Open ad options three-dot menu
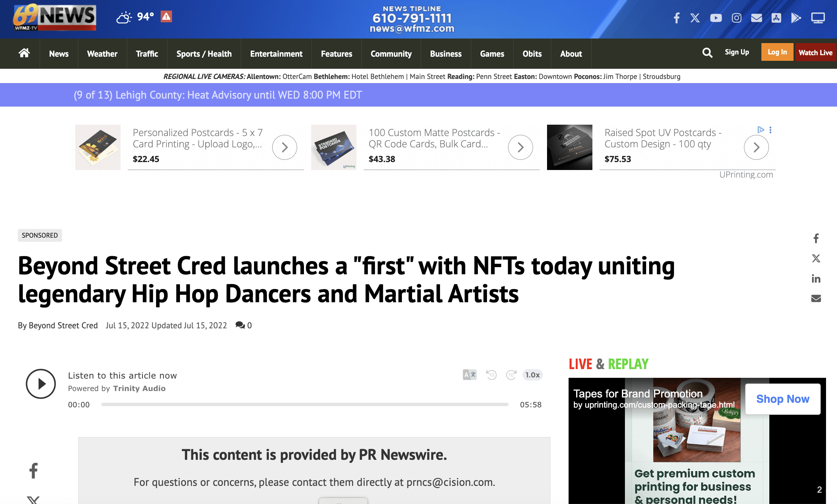Viewport: 837px width, 504px height. 770,130
